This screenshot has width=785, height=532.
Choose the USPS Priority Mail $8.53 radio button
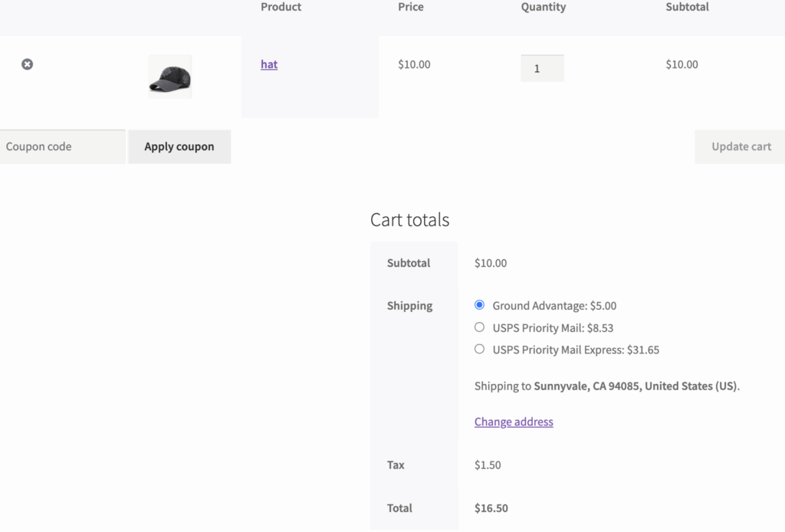[x=480, y=327]
